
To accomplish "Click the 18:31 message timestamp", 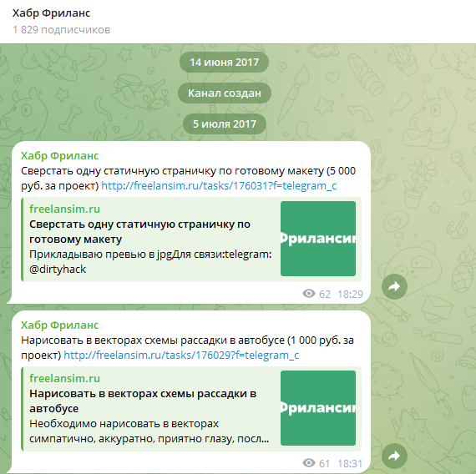I will [350, 463].
